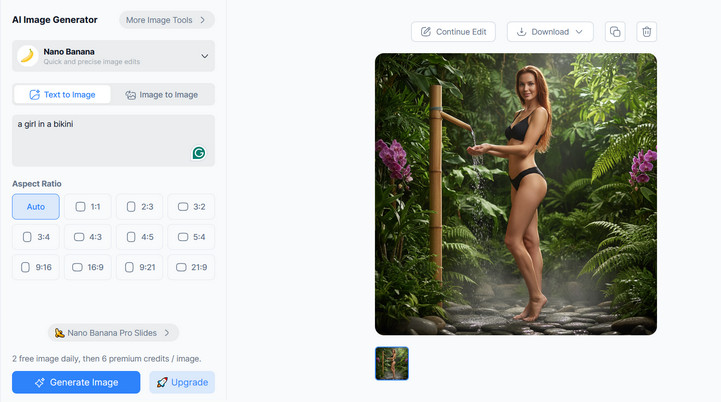721x402 pixels.
Task: Click the trash delete icon
Action: coord(646,32)
